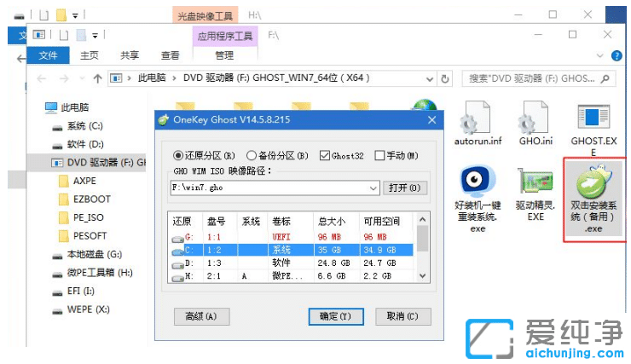Screen dimensions: 631x364
Task: Click the forward navigation arrow in F:\ window
Action: click(64, 78)
